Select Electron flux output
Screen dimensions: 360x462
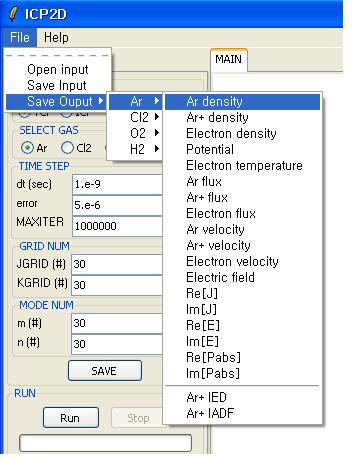point(243,213)
